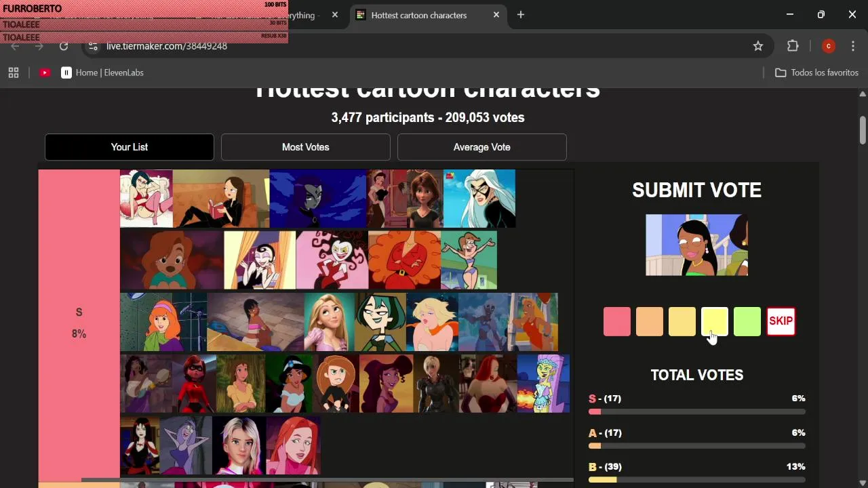Viewport: 868px width, 488px height.
Task: Open the Home | ElevenLabs bookmark
Action: click(102, 73)
